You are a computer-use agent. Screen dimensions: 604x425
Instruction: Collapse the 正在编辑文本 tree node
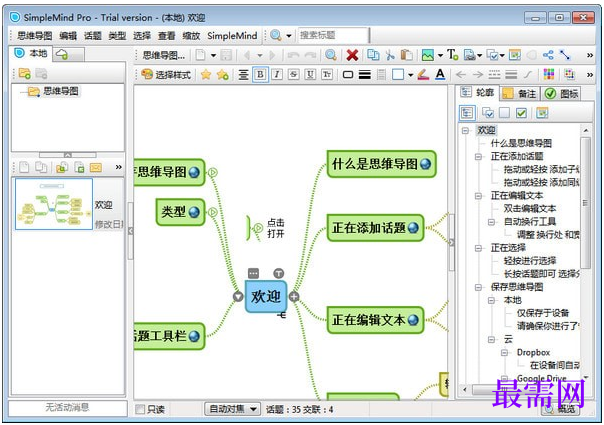pos(478,196)
